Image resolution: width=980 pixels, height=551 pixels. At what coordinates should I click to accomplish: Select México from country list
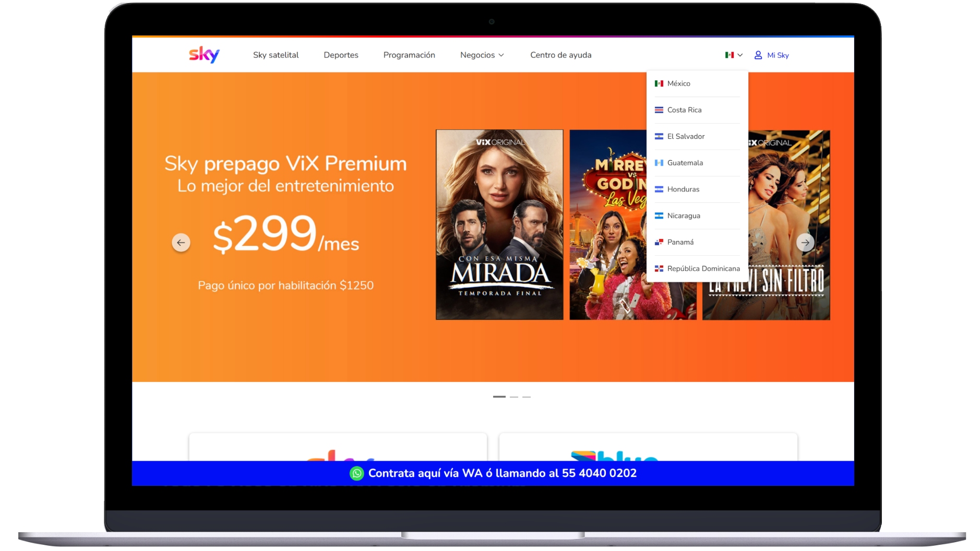697,83
